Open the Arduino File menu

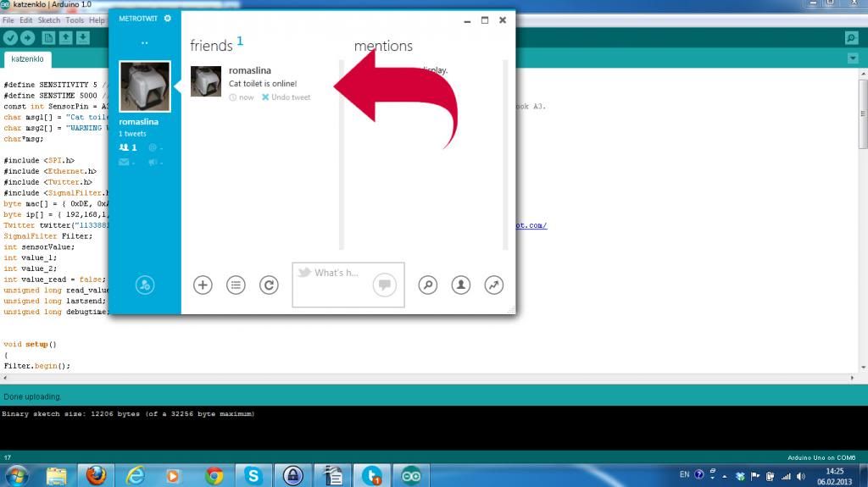pos(8,20)
